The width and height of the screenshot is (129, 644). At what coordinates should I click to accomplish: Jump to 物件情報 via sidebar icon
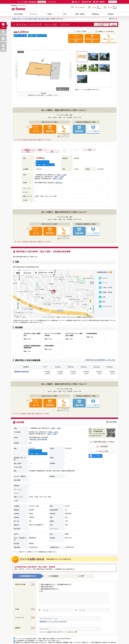click(x=3, y=40)
